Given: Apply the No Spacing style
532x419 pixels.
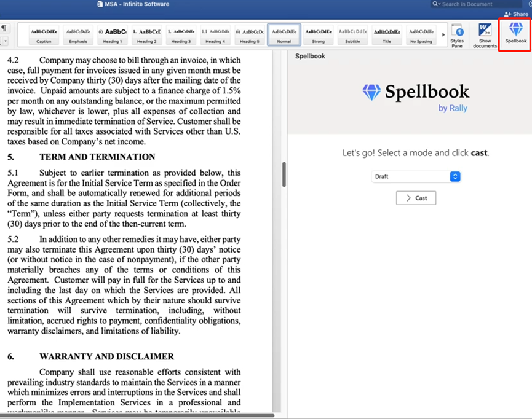Looking at the screenshot, I should click(421, 34).
